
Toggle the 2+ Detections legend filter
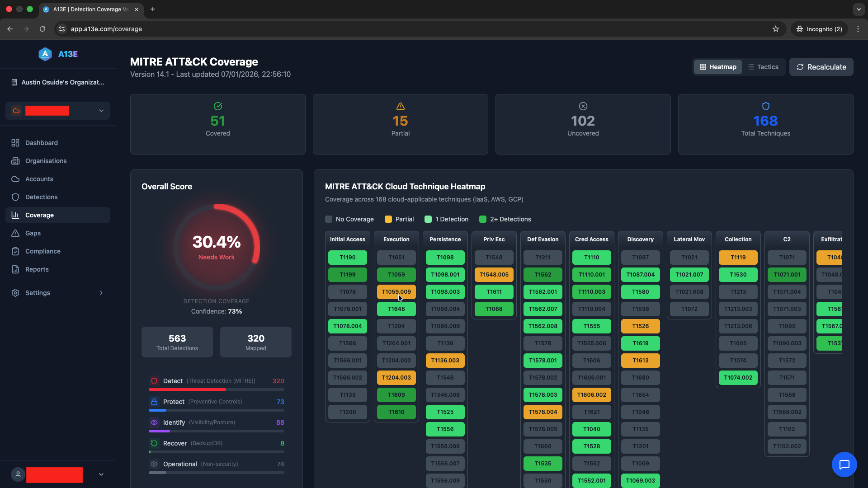point(483,219)
